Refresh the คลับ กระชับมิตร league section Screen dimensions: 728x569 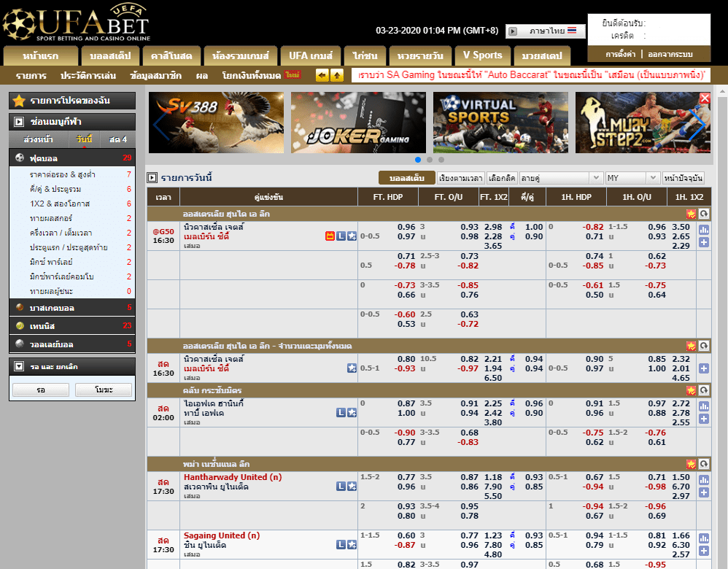704,390
